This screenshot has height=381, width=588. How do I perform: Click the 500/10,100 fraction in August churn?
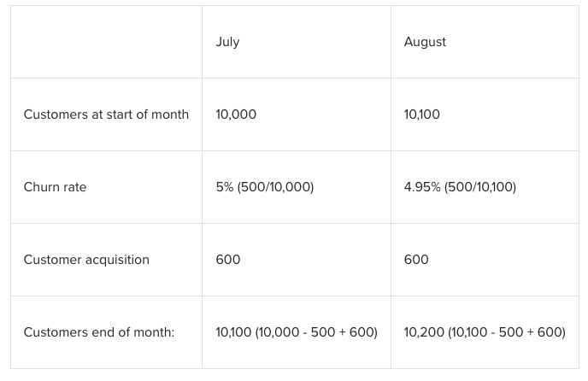(x=480, y=187)
